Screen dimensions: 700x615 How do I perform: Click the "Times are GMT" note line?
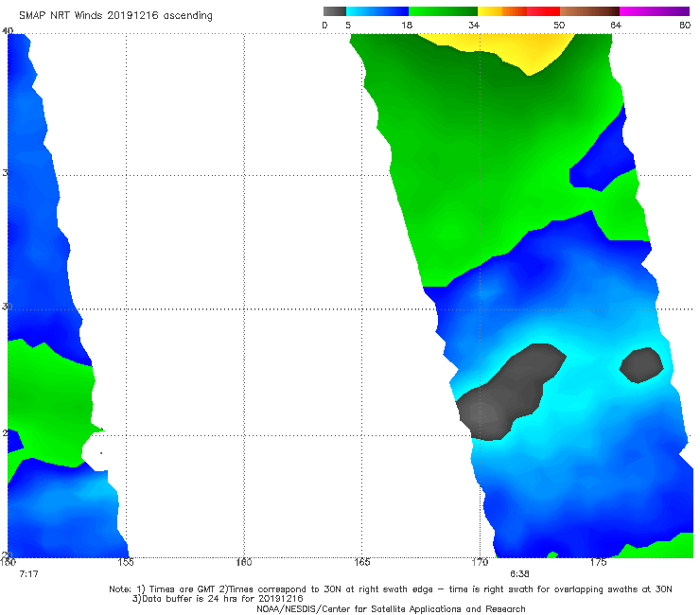click(390, 589)
